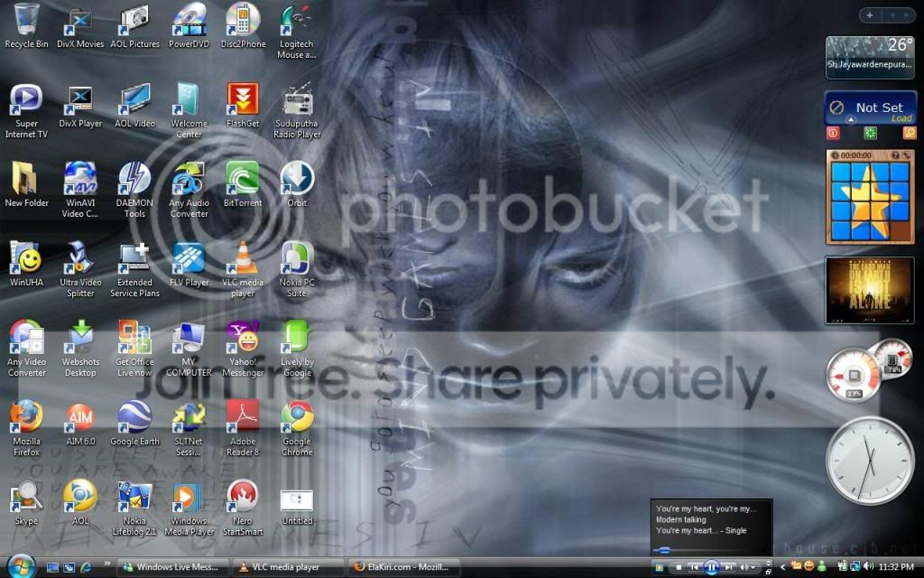Click the puzzle gadget timer clock icon
Image resolution: width=924 pixels, height=578 pixels.
click(835, 155)
